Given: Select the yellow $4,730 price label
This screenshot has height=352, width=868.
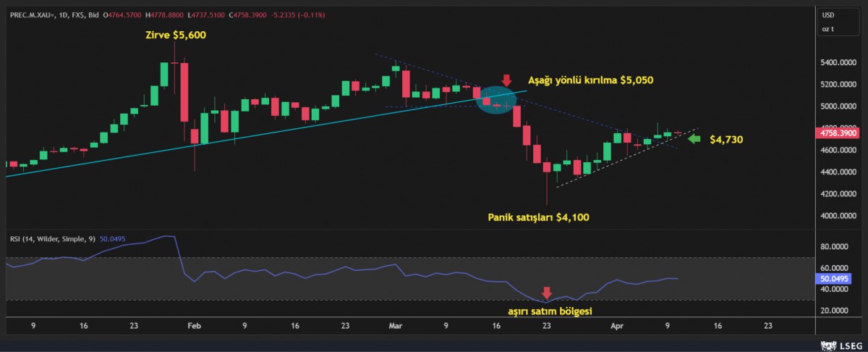Looking at the screenshot, I should (x=726, y=139).
